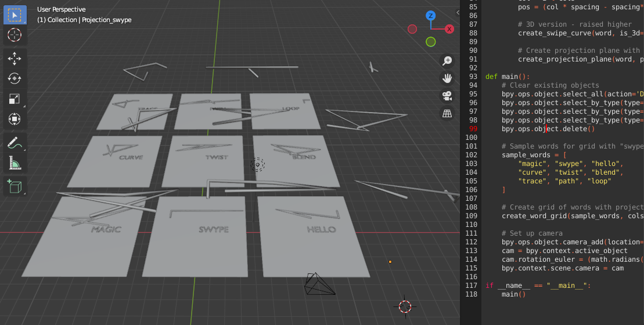Click the Zoom magnifier viewport button
This screenshot has width=644, height=325.
coord(447,60)
